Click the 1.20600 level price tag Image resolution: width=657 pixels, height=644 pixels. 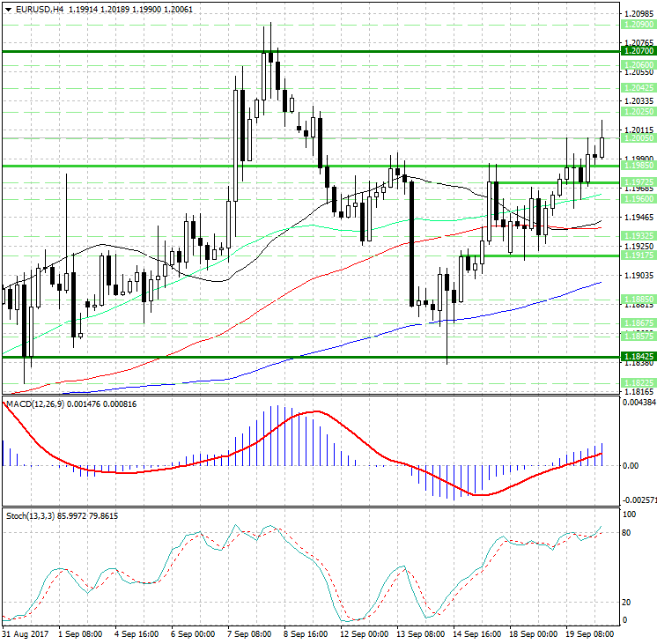coord(639,65)
